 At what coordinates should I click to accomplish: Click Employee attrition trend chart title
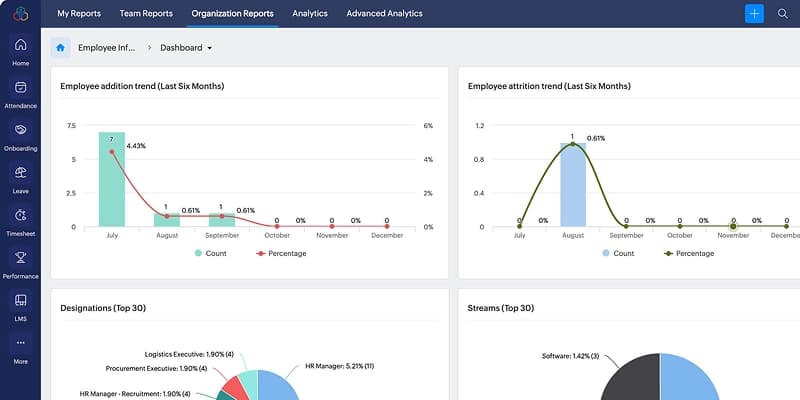pyautogui.click(x=549, y=86)
